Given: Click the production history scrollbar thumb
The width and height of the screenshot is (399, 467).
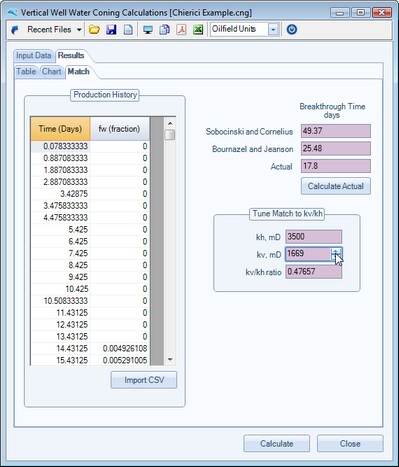Looking at the screenshot, I should pyautogui.click(x=170, y=135).
